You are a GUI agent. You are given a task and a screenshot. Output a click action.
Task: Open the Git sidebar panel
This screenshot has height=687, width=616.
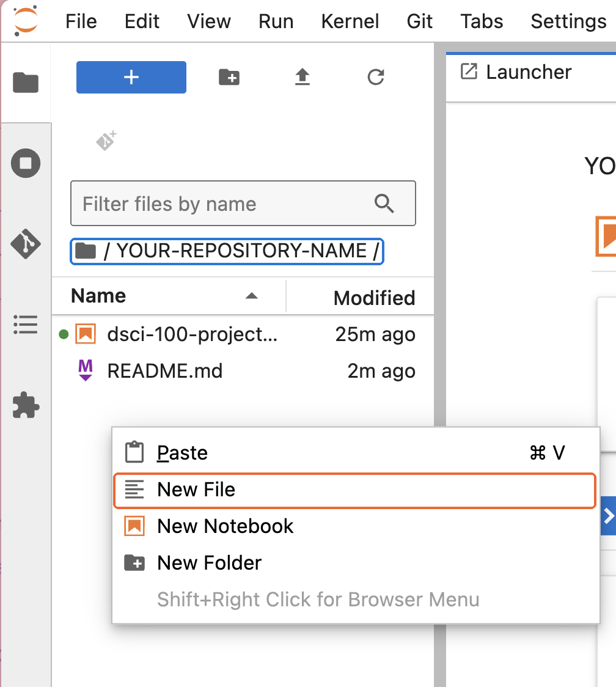(26, 244)
